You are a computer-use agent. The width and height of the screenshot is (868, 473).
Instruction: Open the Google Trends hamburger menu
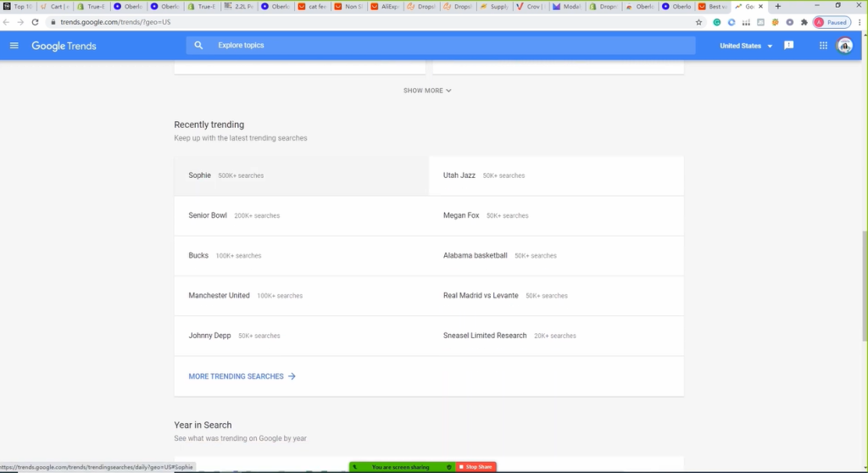[x=14, y=46]
